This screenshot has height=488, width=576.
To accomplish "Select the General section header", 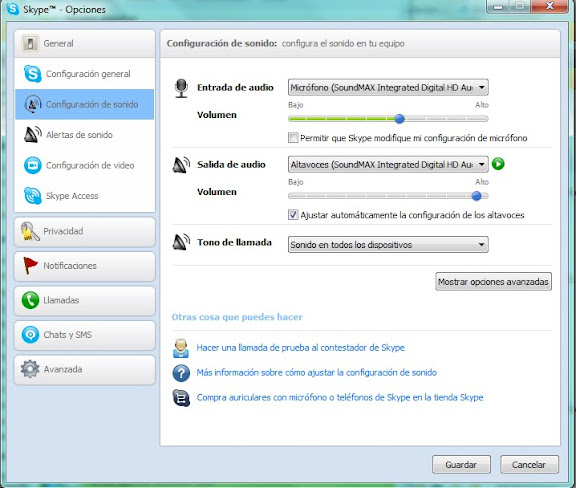I will [84, 43].
